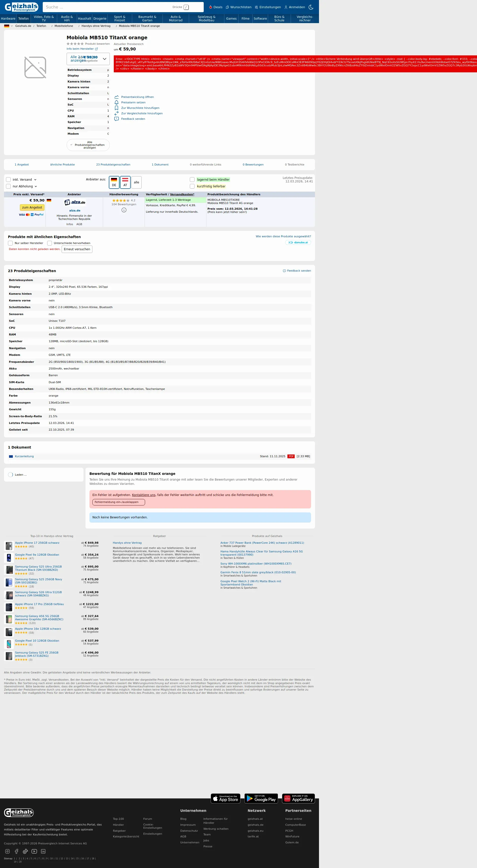Click the App Store download badge
The width and height of the screenshot is (477, 868).
pyautogui.click(x=225, y=798)
